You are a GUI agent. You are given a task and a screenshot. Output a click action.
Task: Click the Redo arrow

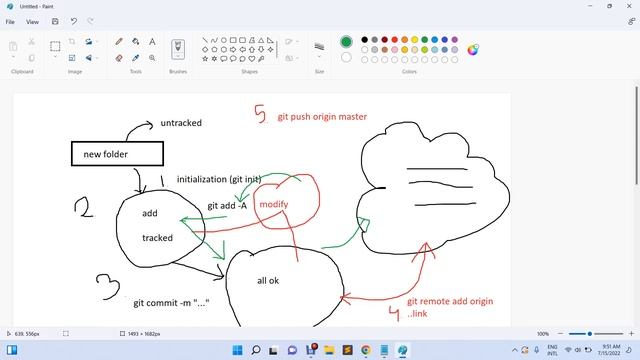point(90,22)
